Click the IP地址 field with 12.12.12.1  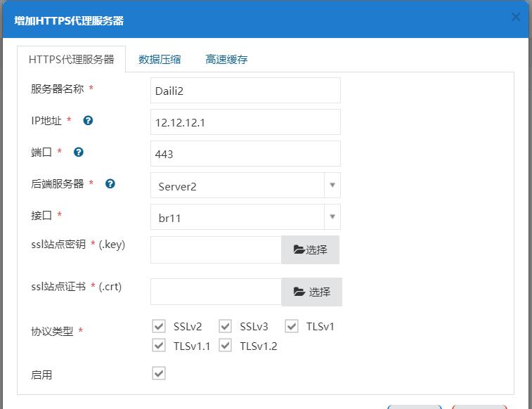245,122
